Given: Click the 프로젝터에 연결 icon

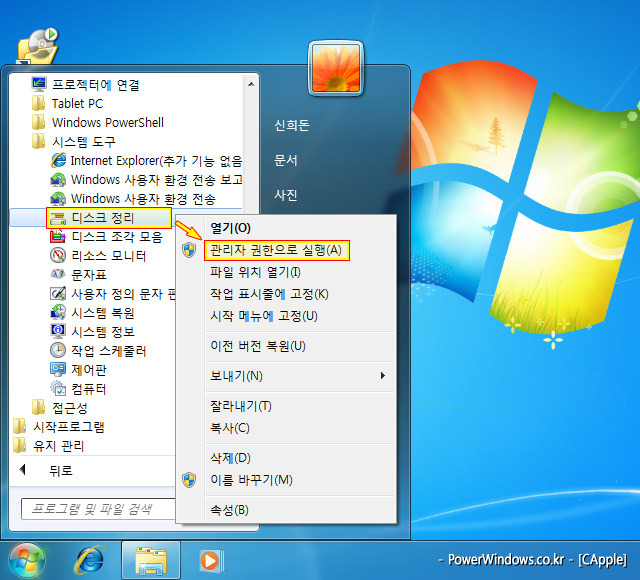Looking at the screenshot, I should click(39, 84).
